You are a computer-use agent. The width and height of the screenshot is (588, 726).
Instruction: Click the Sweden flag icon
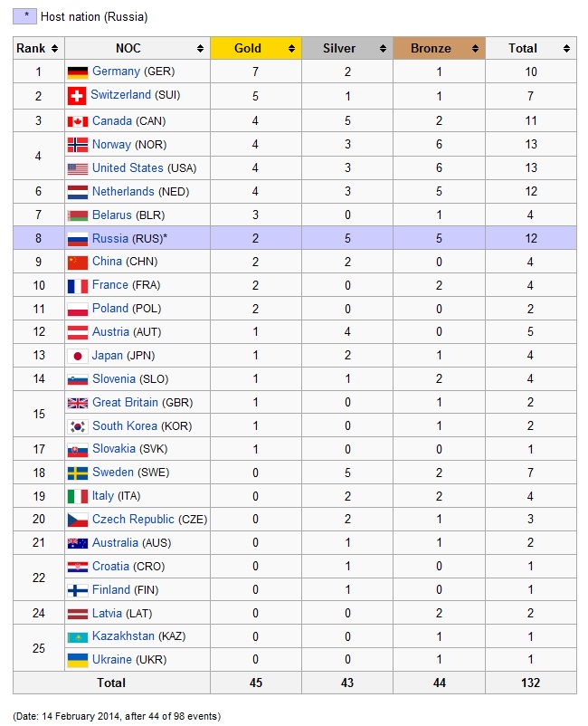[78, 473]
